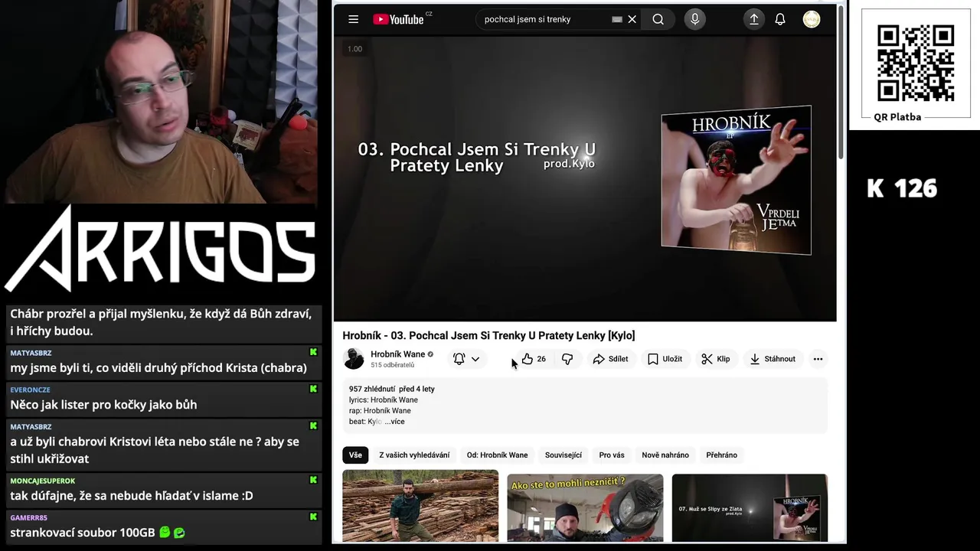Click the 957 zhlédnutí view count text
The height and width of the screenshot is (551, 980).
point(372,389)
